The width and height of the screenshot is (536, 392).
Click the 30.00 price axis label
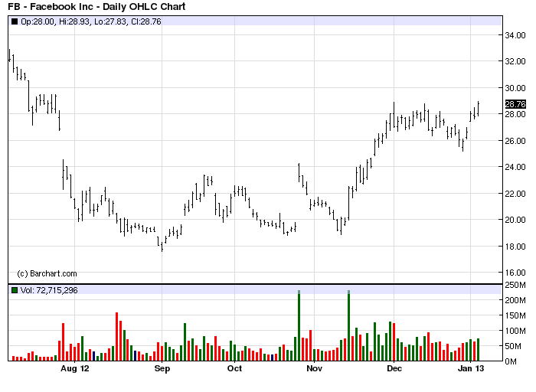point(515,88)
